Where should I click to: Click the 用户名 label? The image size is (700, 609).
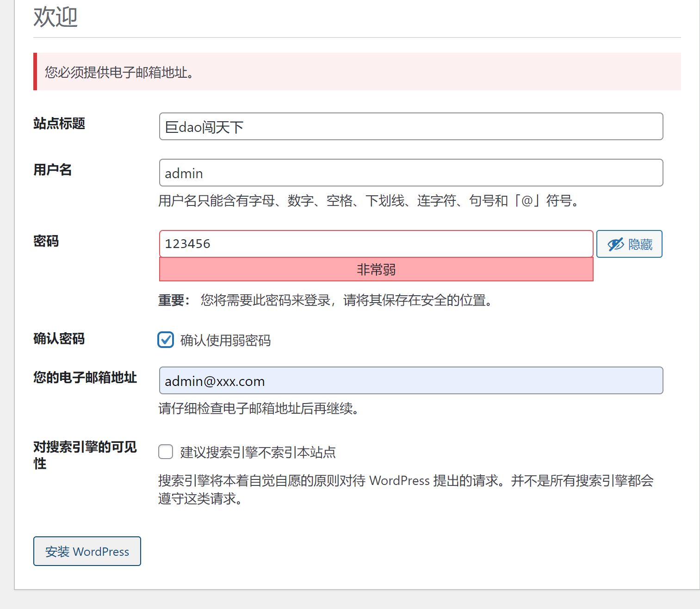pyautogui.click(x=53, y=170)
